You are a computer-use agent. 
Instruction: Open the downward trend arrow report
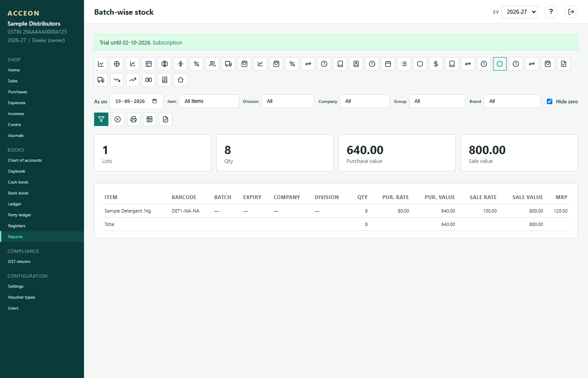coord(117,80)
